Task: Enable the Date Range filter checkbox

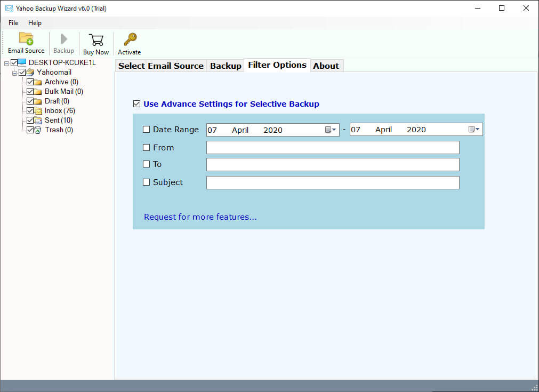Action: [x=147, y=130]
